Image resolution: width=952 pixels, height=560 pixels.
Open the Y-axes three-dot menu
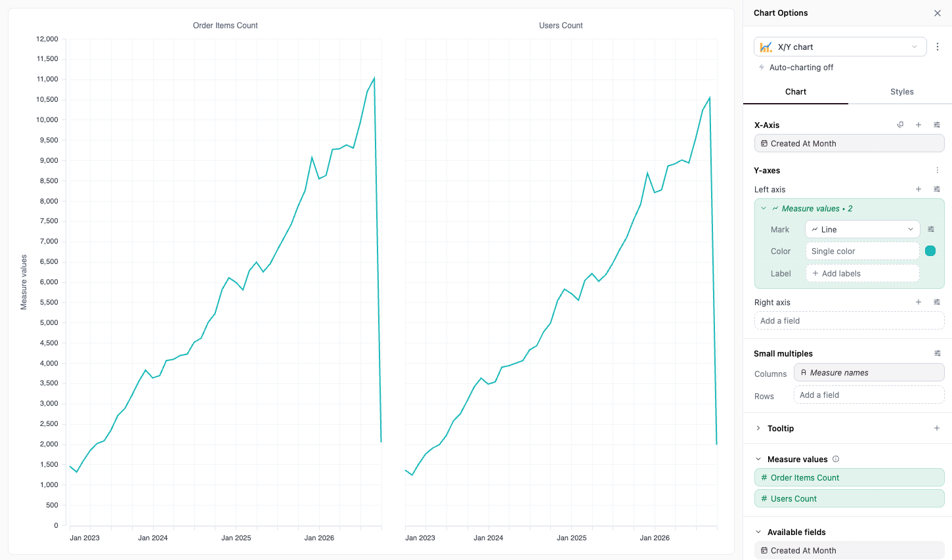click(937, 170)
